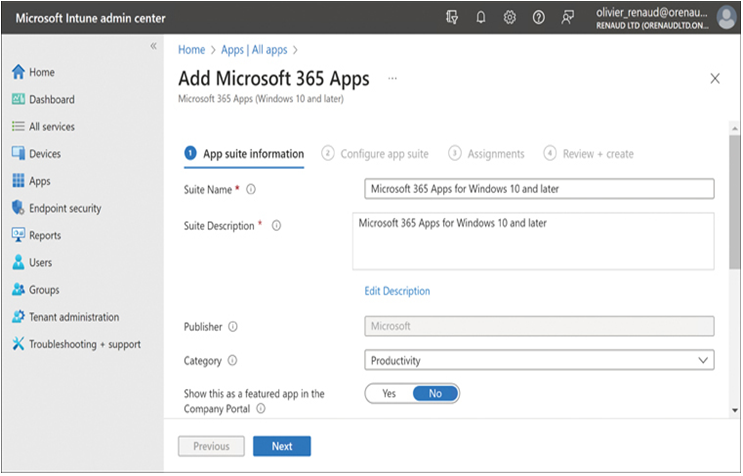Click the Suite Name input field
This screenshot has width=743, height=476.
539,189
